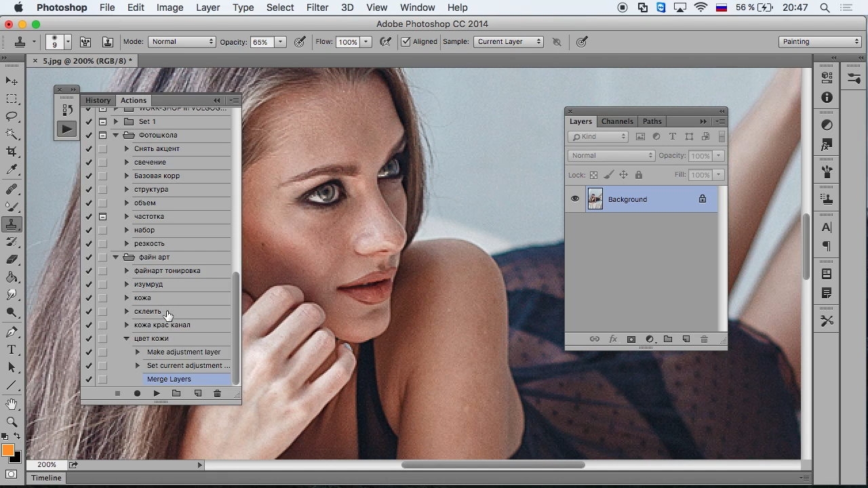Select the Zoom tool in toolbar
The height and width of the screenshot is (488, 868).
coord(12,422)
